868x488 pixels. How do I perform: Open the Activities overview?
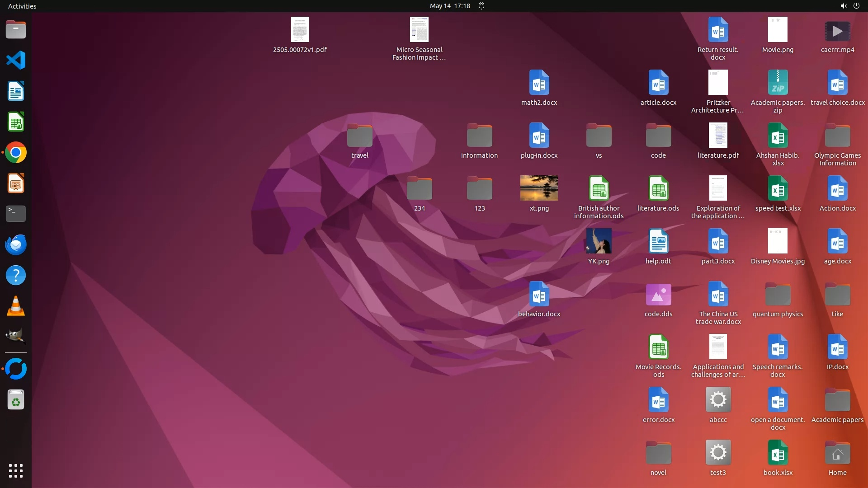coord(22,6)
